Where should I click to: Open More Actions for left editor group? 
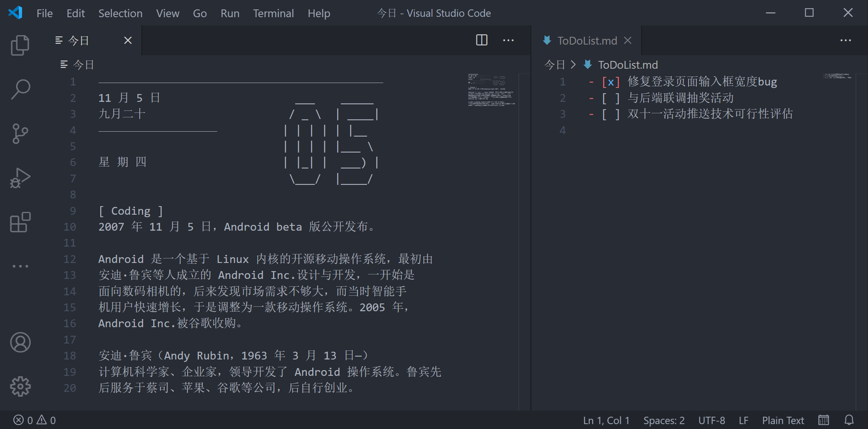point(508,40)
